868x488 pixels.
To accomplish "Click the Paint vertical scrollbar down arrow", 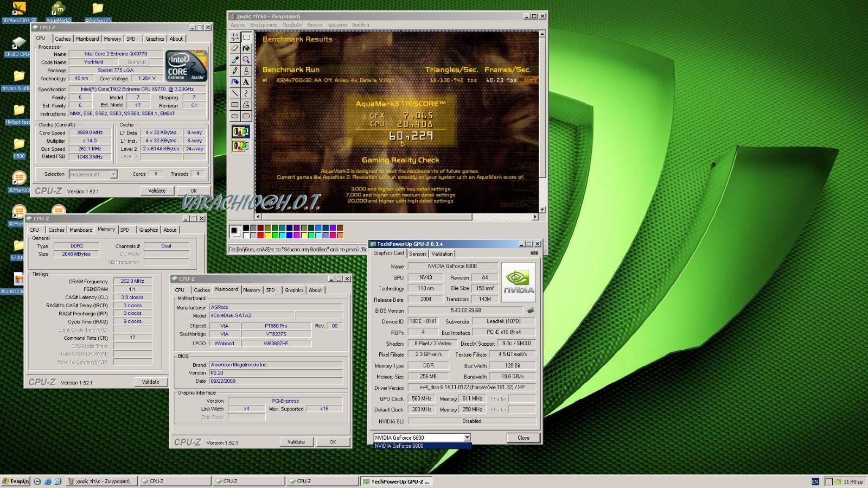I will tap(542, 210).
